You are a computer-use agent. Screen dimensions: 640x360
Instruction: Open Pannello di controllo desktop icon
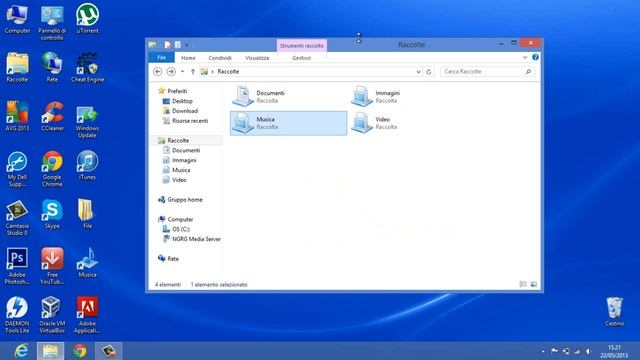[x=52, y=22]
